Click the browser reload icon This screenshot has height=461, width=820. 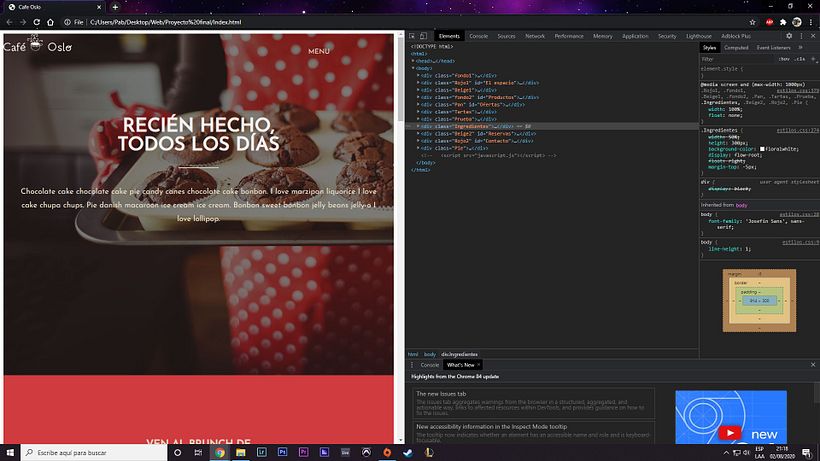tap(37, 22)
